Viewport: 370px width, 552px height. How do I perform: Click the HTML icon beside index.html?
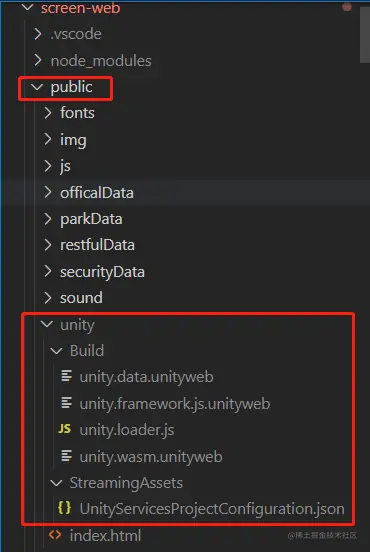coord(55,535)
